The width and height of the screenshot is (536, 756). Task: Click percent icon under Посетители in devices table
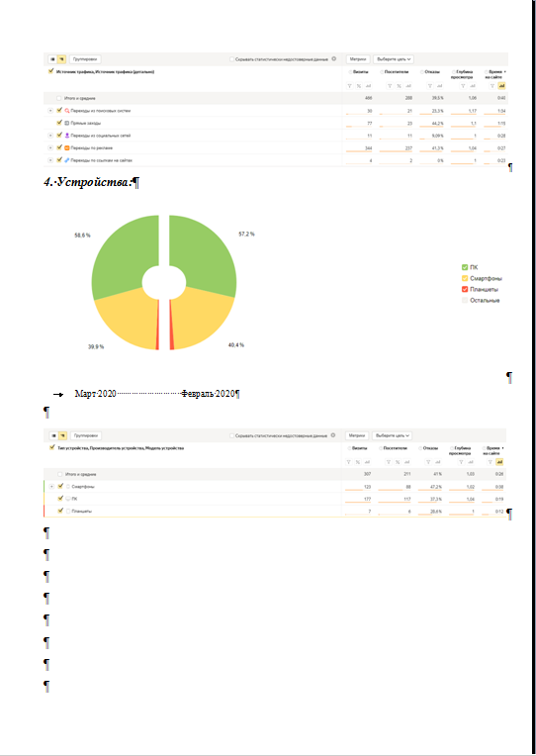pos(398,462)
